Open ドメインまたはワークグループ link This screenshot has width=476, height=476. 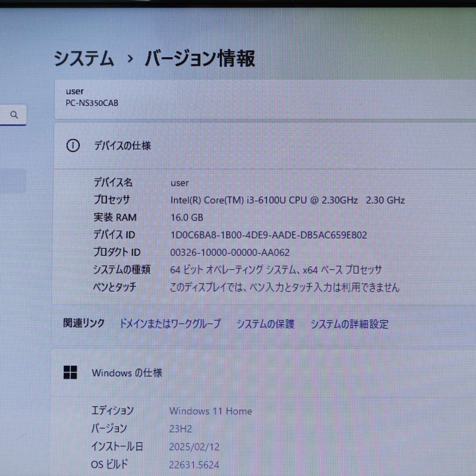[x=170, y=324]
